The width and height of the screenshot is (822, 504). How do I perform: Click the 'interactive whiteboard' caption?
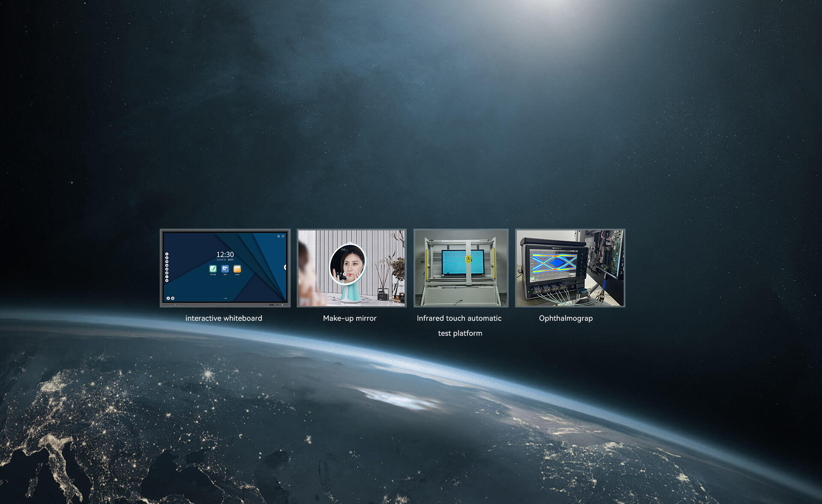pyautogui.click(x=223, y=318)
